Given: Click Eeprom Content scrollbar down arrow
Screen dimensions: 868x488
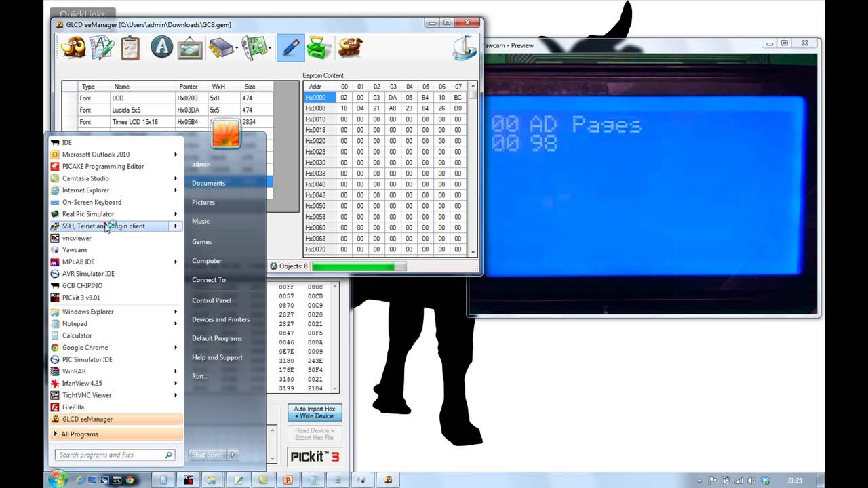Looking at the screenshot, I should pos(473,252).
